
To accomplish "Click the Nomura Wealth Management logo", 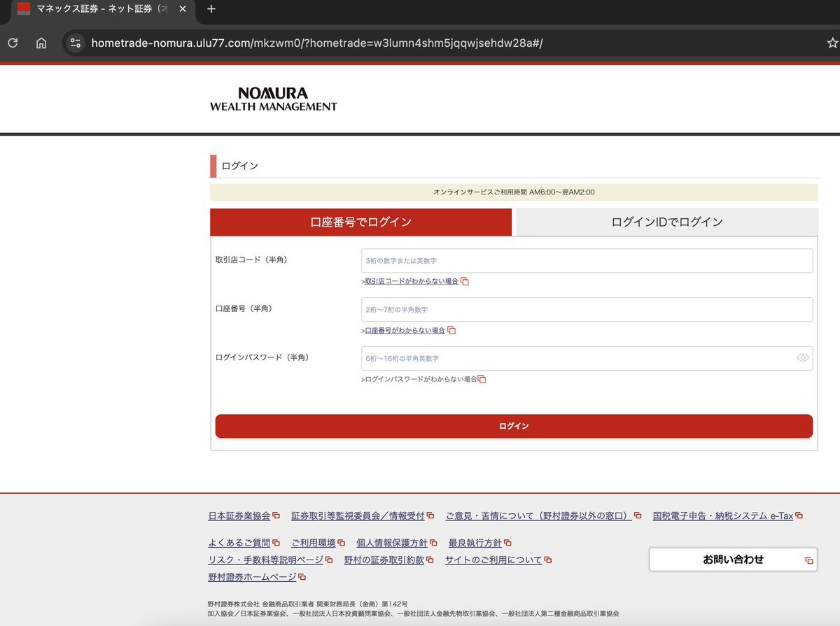I will tap(273, 99).
